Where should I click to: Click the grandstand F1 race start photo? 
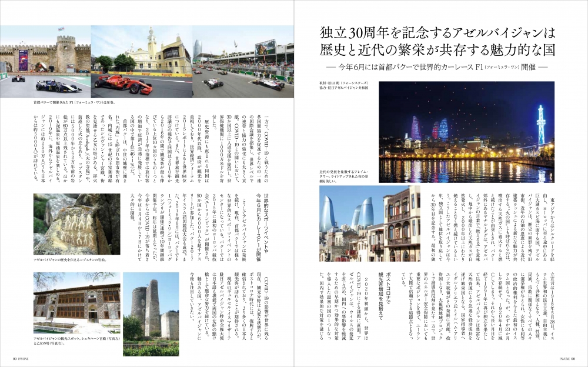(243, 62)
